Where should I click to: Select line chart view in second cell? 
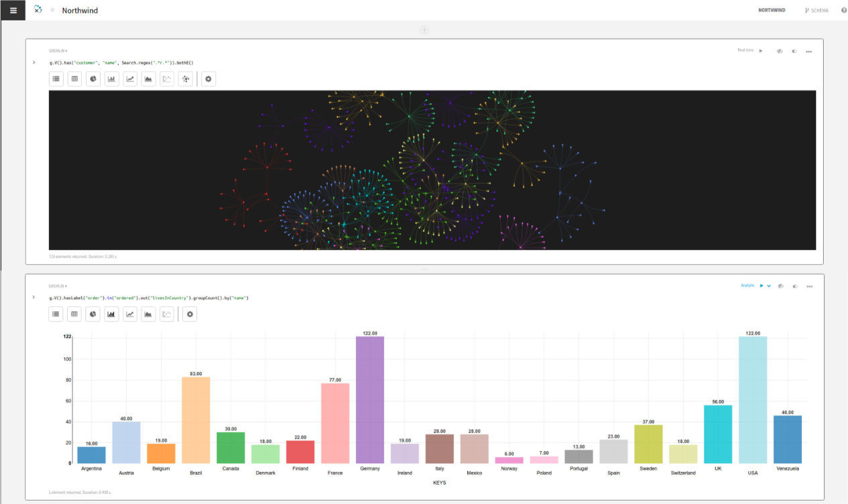pos(130,314)
